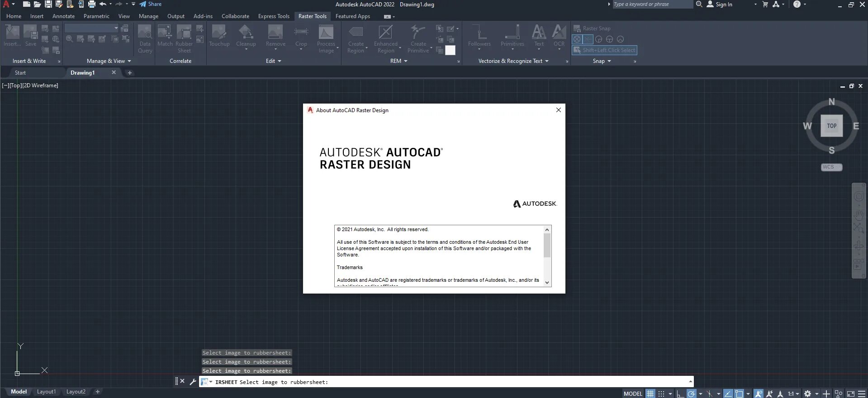868x398 pixels.
Task: Click the TOP face of the ViewCube
Action: [x=832, y=126]
